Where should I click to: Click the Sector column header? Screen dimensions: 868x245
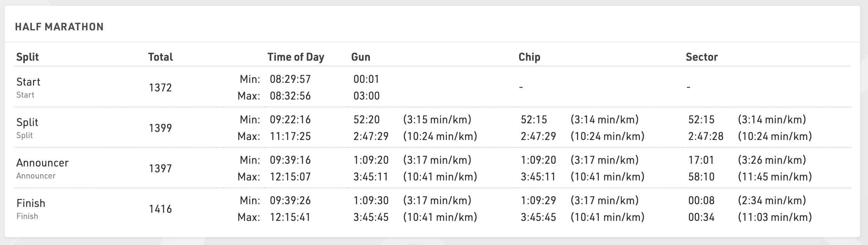pos(702,57)
